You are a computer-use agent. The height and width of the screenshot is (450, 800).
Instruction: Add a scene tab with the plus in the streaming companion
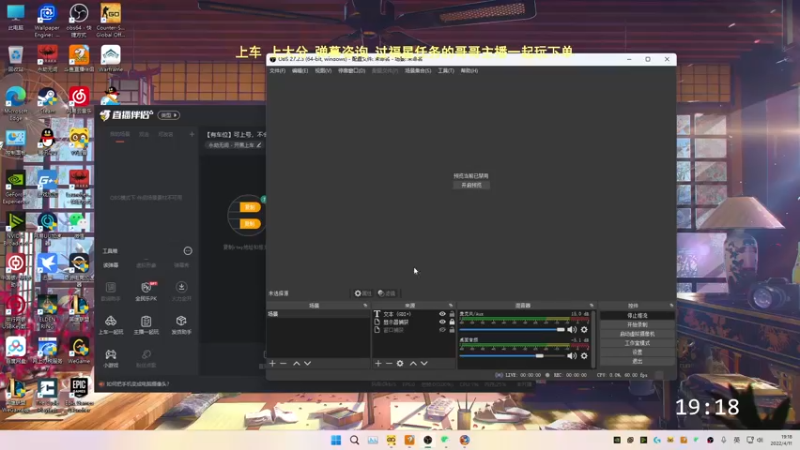tap(192, 134)
